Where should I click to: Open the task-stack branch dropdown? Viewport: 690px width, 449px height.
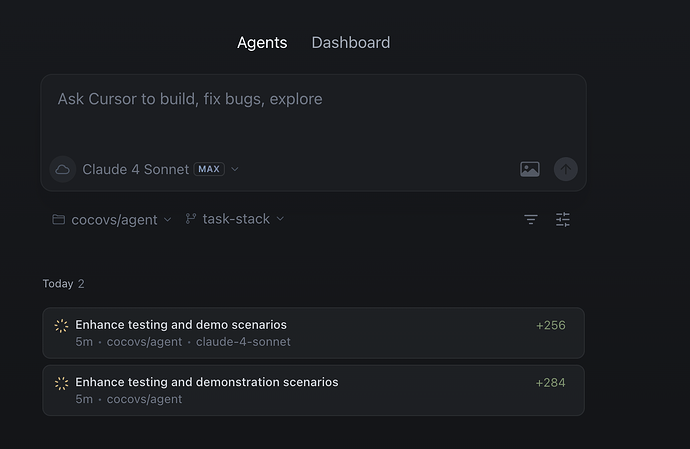coord(235,219)
